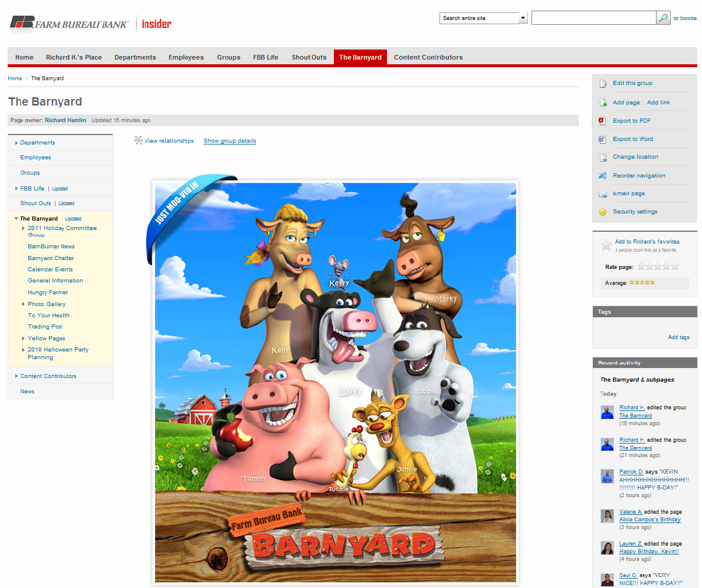Click the Add page document icon

603,103
